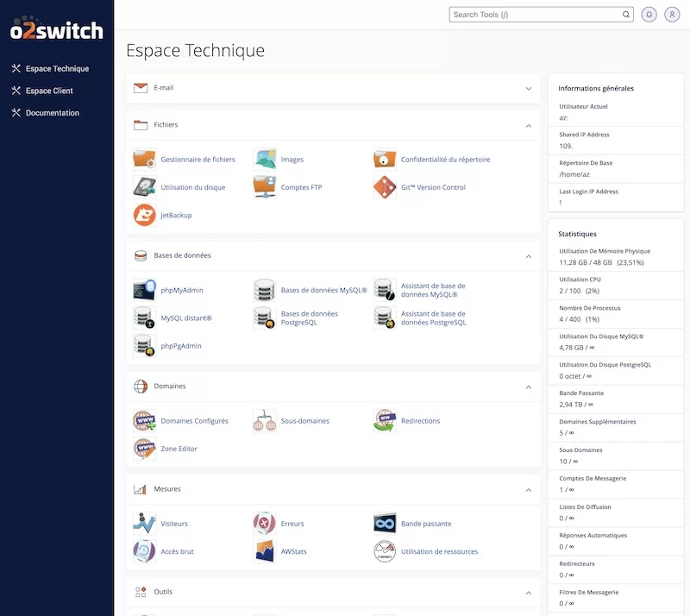This screenshot has height=616, width=690.
Task: Click the E-mail section header
Action: click(333, 88)
